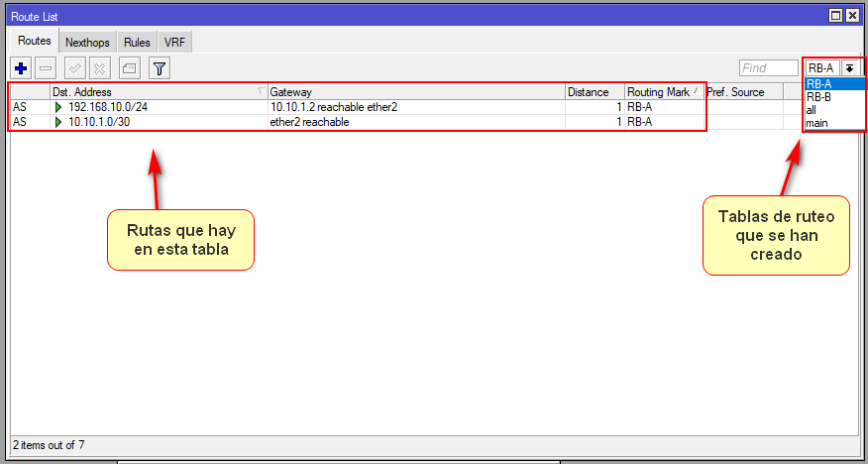
Task: Click the minus Remove route icon
Action: (x=46, y=68)
